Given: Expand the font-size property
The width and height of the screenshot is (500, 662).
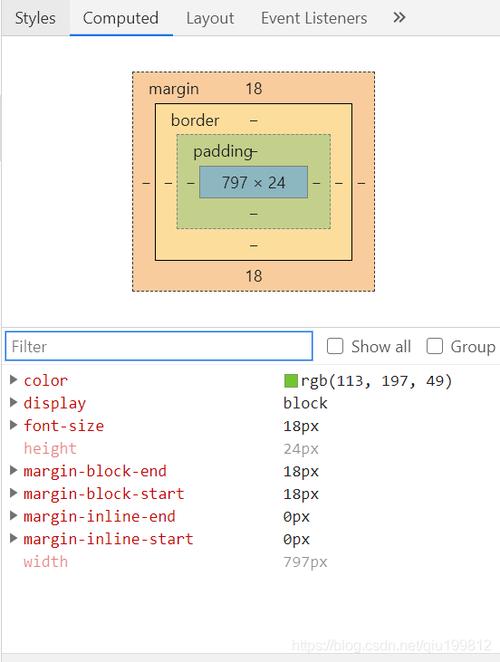Looking at the screenshot, I should pos(14,425).
